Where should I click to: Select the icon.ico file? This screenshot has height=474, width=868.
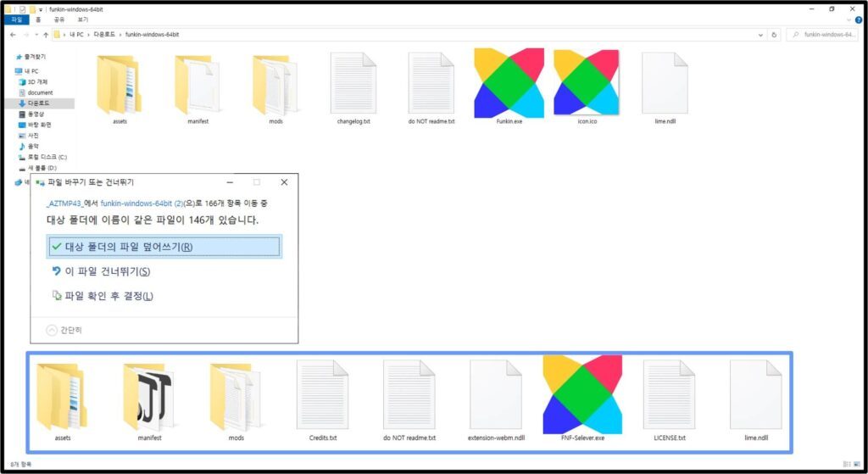pos(587,87)
